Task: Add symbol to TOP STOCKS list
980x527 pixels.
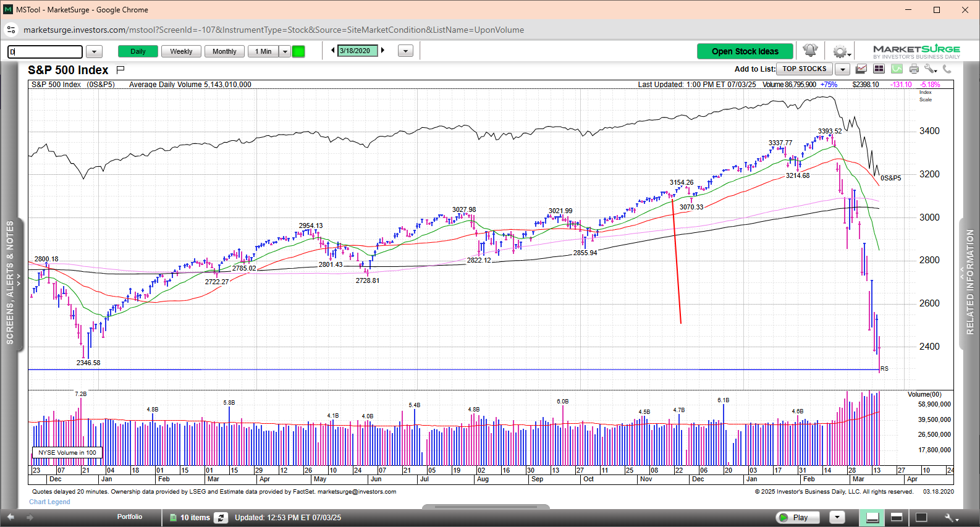Action: tap(805, 69)
